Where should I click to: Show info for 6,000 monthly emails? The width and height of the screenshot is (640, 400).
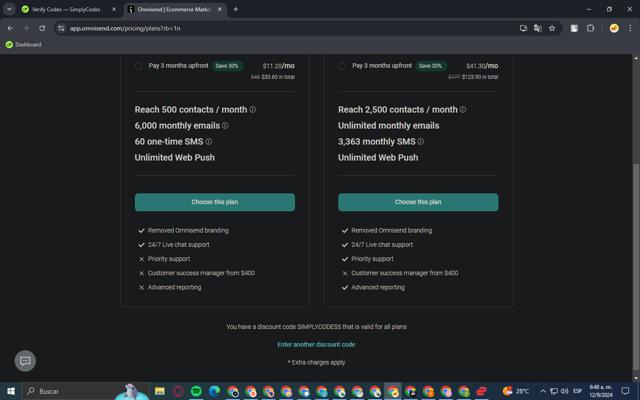click(x=225, y=126)
